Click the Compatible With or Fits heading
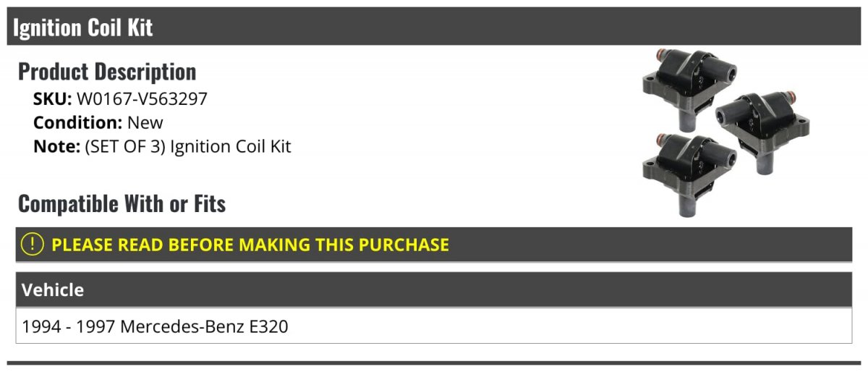 tap(122, 204)
